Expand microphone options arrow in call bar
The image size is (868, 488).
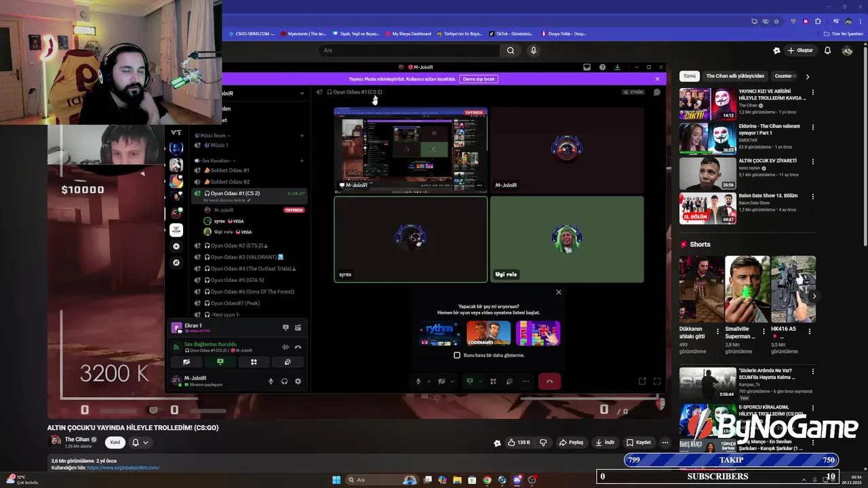coord(429,382)
